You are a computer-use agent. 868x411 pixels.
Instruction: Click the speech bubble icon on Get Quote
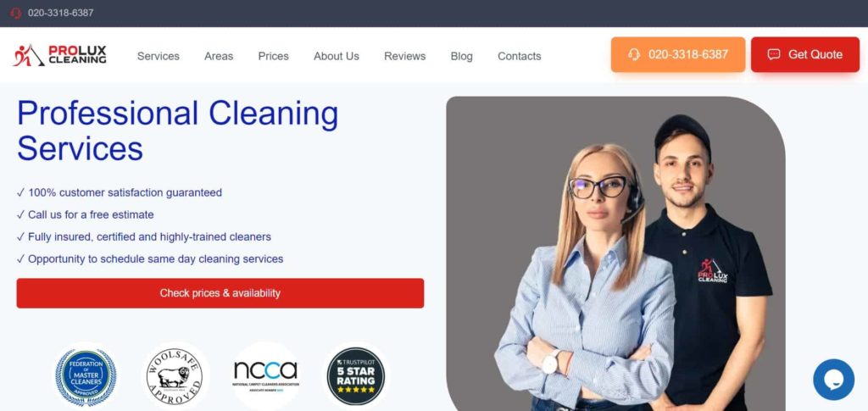coord(773,54)
